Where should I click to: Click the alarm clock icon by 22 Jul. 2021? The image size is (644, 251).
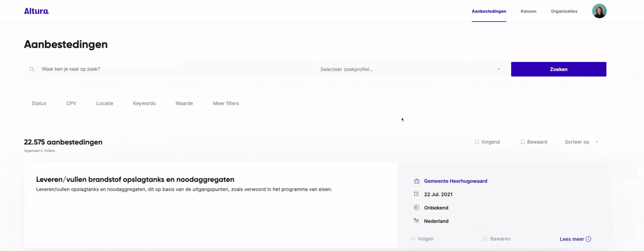[x=416, y=194]
